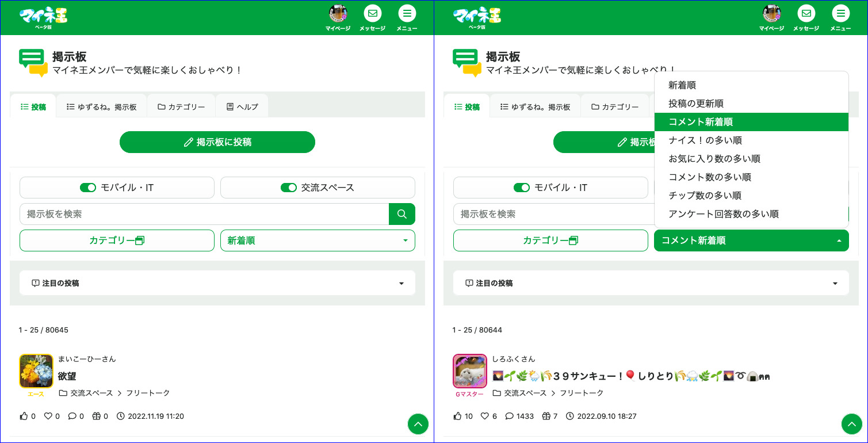Select アンケート回答数の多い順 from sort menu
Screen dimensions: 868x443
click(x=751, y=214)
